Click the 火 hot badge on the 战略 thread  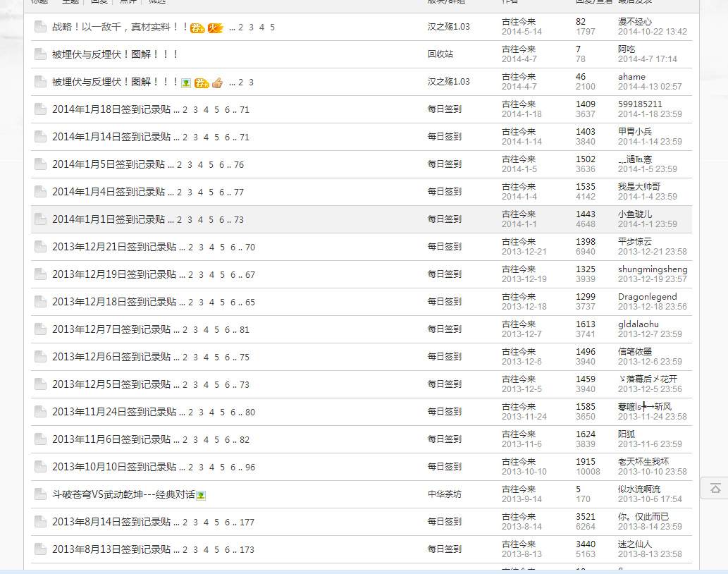coord(216,28)
